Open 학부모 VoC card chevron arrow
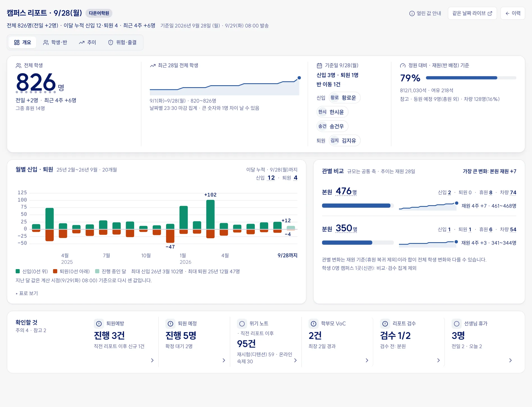Image resolution: width=532 pixels, height=407 pixels. click(x=367, y=360)
